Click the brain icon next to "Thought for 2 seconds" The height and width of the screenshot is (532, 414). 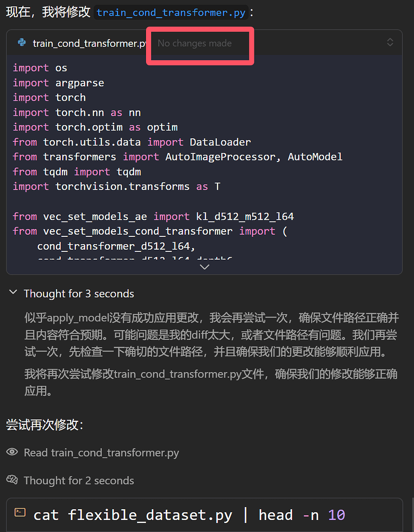pyautogui.click(x=12, y=481)
